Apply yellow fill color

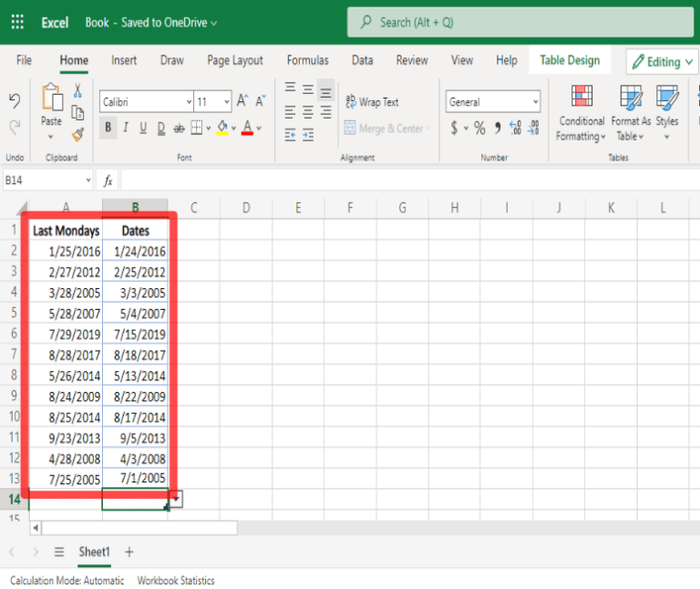(x=222, y=129)
